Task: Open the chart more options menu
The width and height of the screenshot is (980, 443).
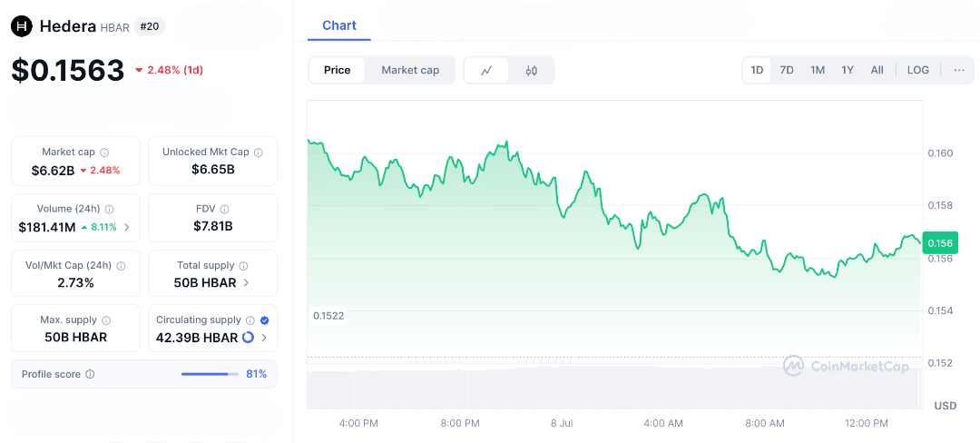Action: coord(959,70)
